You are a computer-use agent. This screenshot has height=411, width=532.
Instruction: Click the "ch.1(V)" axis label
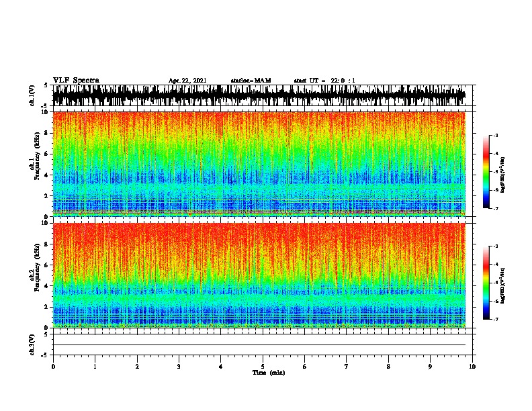(x=32, y=95)
